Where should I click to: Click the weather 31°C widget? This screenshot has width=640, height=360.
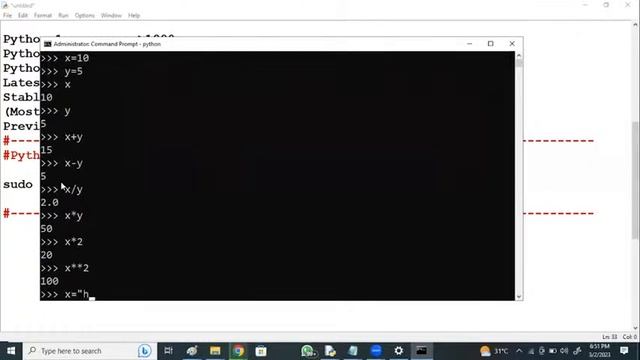pyautogui.click(x=494, y=351)
